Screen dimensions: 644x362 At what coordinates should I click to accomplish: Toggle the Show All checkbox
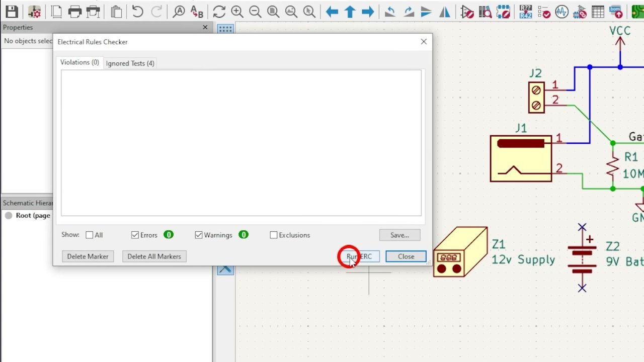90,235
